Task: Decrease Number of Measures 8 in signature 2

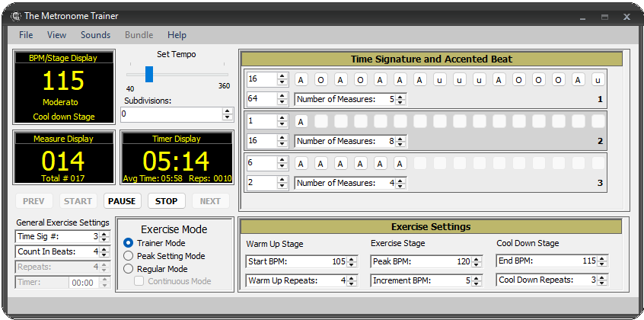Action: (401, 144)
